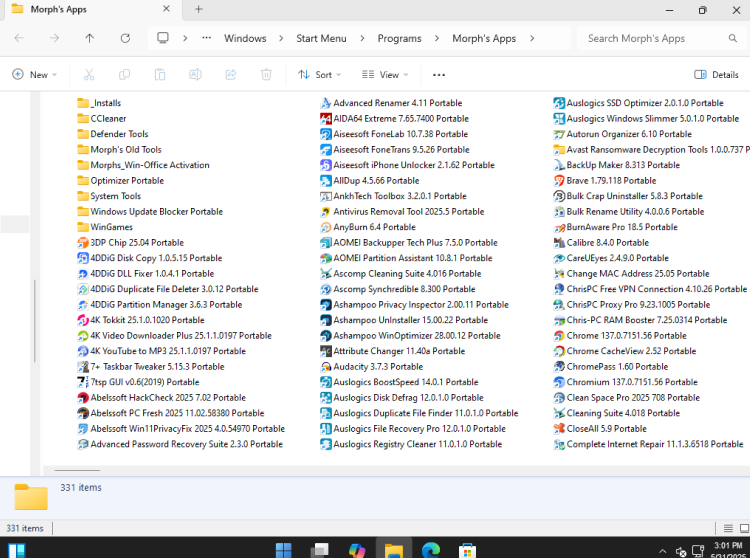This screenshot has height=558, width=750.
Task: Expand chevron after Morph's Apps breadcrumb
Action: (x=532, y=38)
